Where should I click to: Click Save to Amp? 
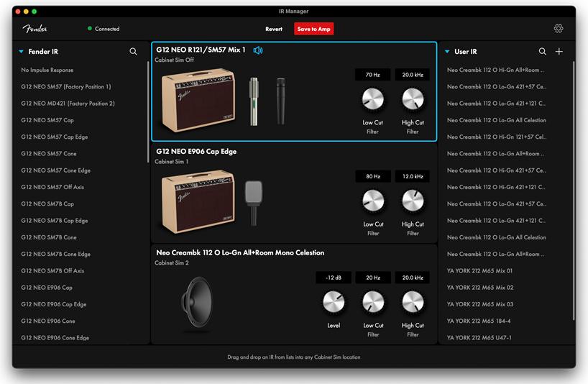click(314, 29)
